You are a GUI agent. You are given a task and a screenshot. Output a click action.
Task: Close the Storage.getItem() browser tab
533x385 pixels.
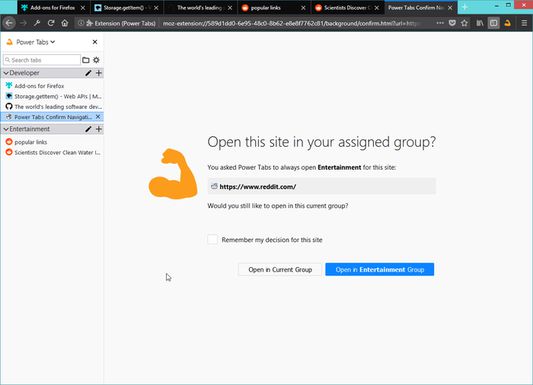coord(156,7)
